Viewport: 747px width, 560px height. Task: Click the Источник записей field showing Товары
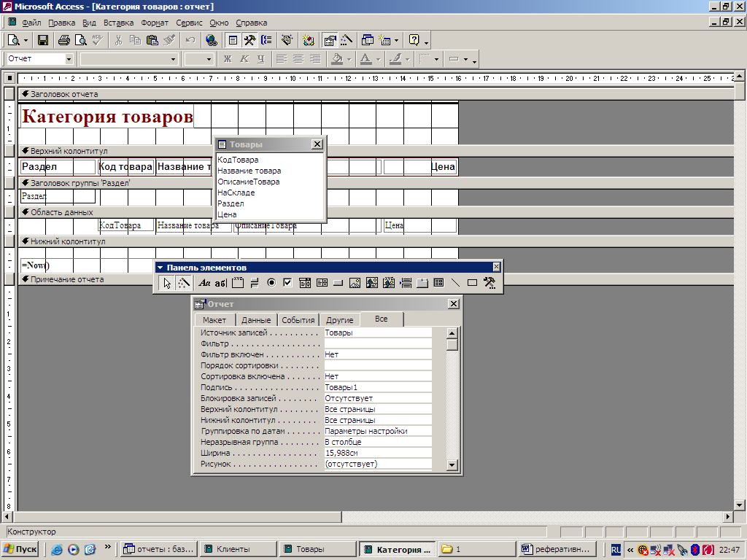378,332
